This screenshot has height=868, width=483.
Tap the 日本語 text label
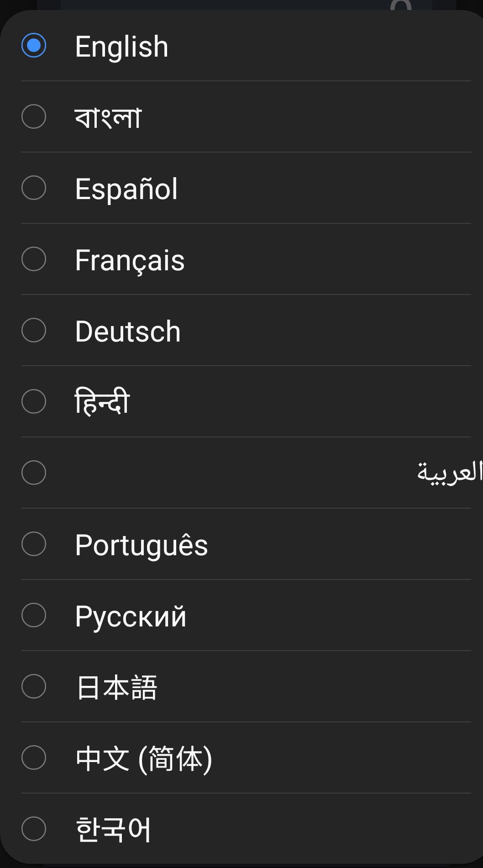116,688
